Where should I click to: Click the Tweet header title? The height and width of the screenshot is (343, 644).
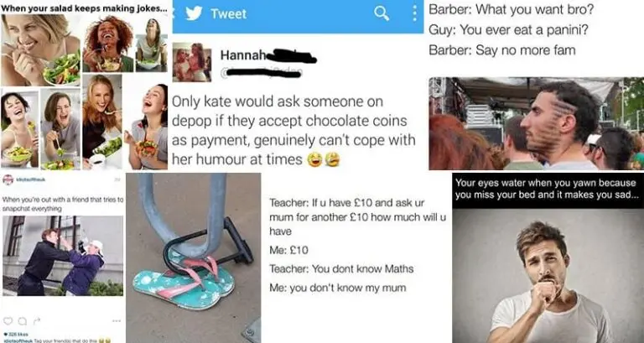pyautogui.click(x=229, y=13)
